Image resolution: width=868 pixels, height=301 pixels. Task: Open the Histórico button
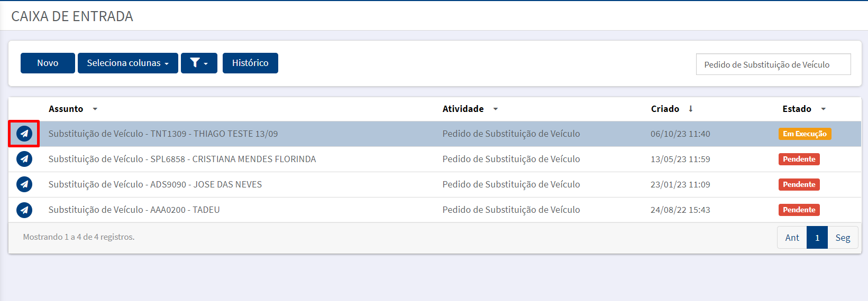click(250, 63)
